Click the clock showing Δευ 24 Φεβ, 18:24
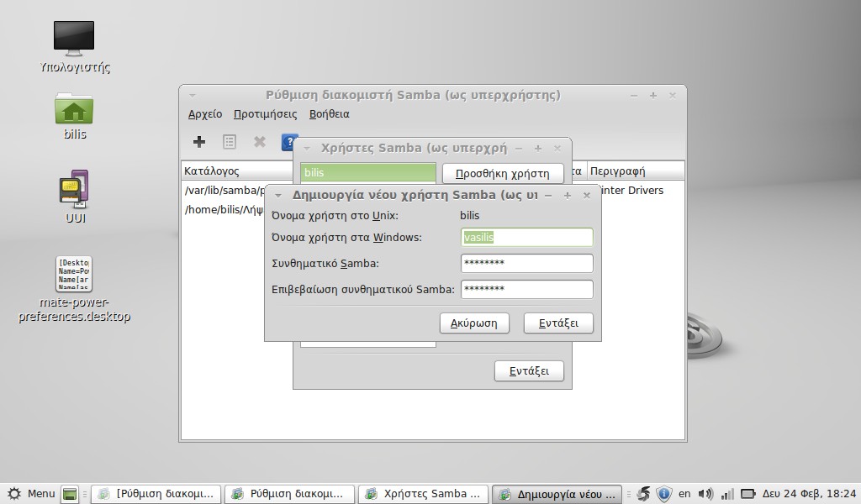 (810, 494)
